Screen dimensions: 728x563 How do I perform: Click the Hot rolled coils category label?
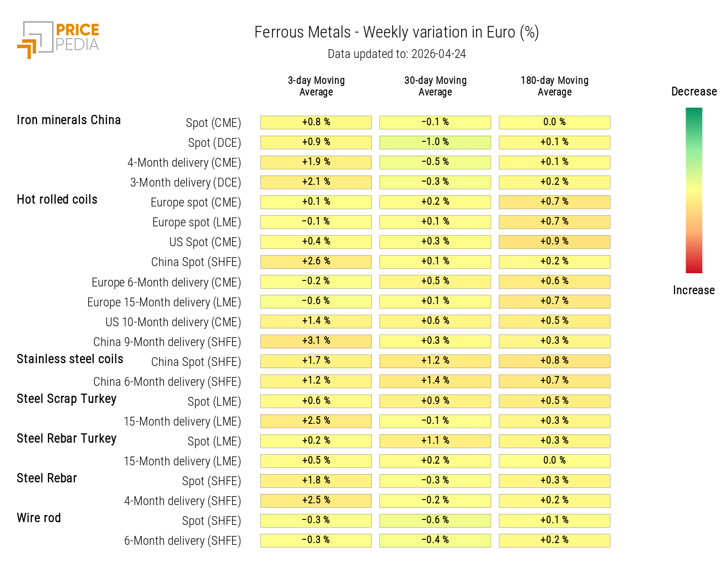click(x=57, y=200)
